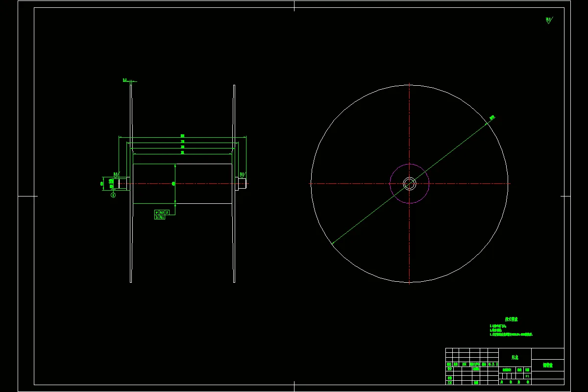Viewport: 588px width, 392px height.
Task: Select the geometric tolerance frame below the drum
Action: click(x=162, y=215)
